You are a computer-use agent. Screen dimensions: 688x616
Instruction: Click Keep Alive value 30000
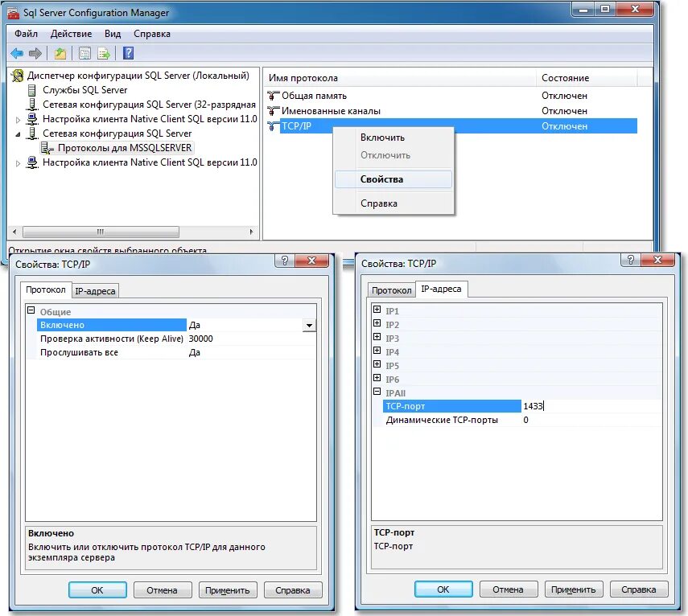pyautogui.click(x=251, y=339)
